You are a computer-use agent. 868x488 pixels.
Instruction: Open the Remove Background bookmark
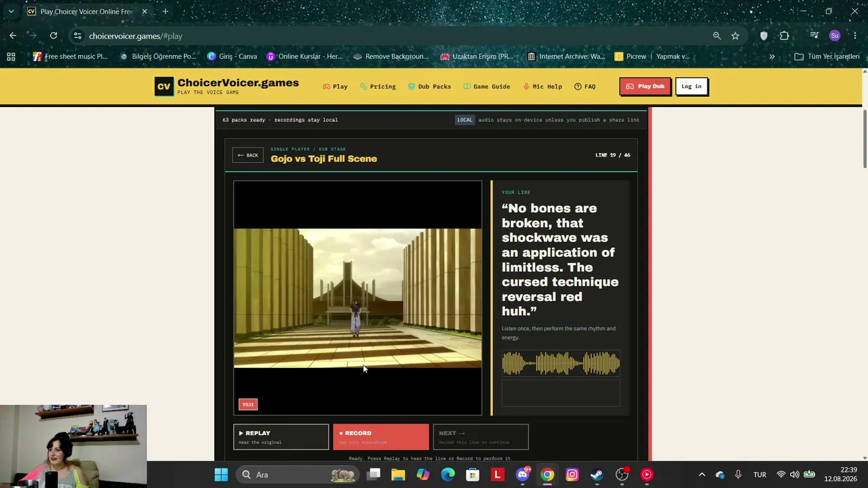[391, 56]
